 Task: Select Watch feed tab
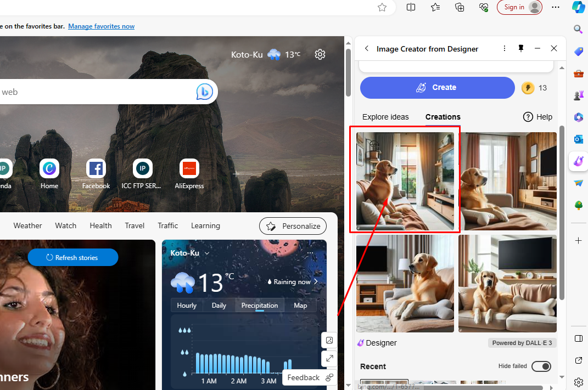(x=66, y=225)
